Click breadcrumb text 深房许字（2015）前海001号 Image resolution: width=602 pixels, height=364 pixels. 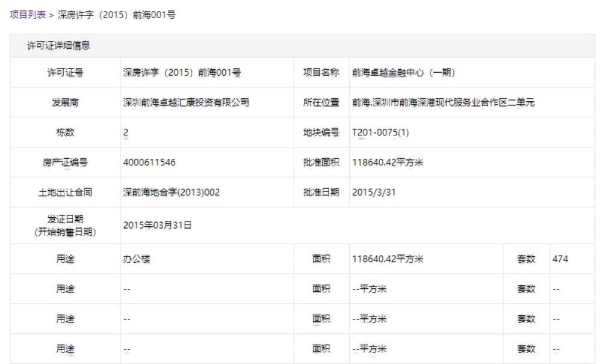(x=117, y=15)
